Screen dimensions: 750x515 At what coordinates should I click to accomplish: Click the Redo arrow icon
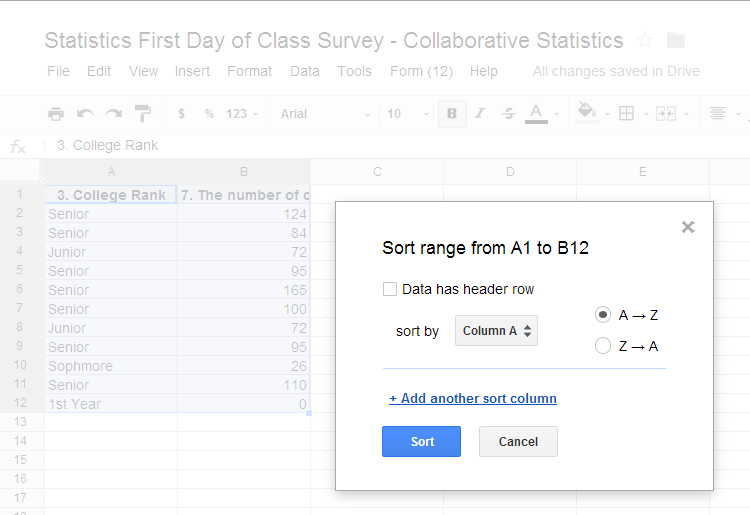pos(114,114)
